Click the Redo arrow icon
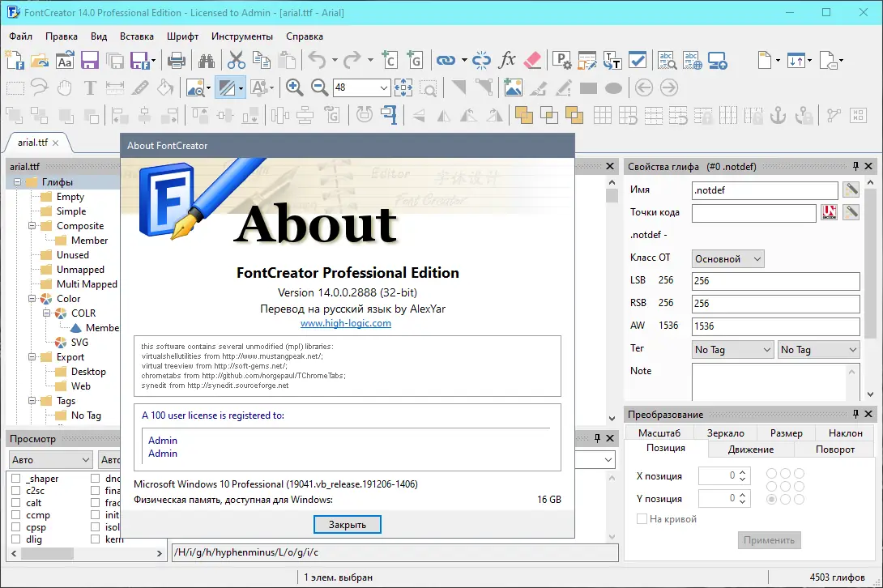This screenshot has height=588, width=883. pos(352,60)
